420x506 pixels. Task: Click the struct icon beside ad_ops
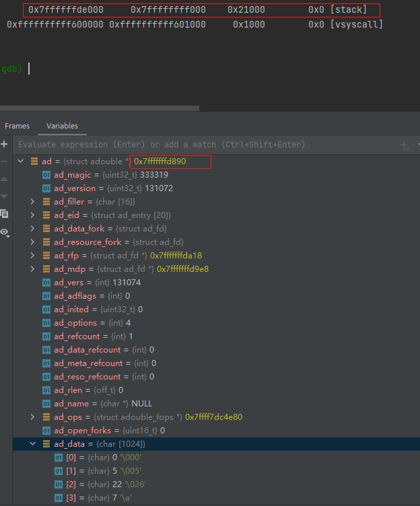(46, 417)
